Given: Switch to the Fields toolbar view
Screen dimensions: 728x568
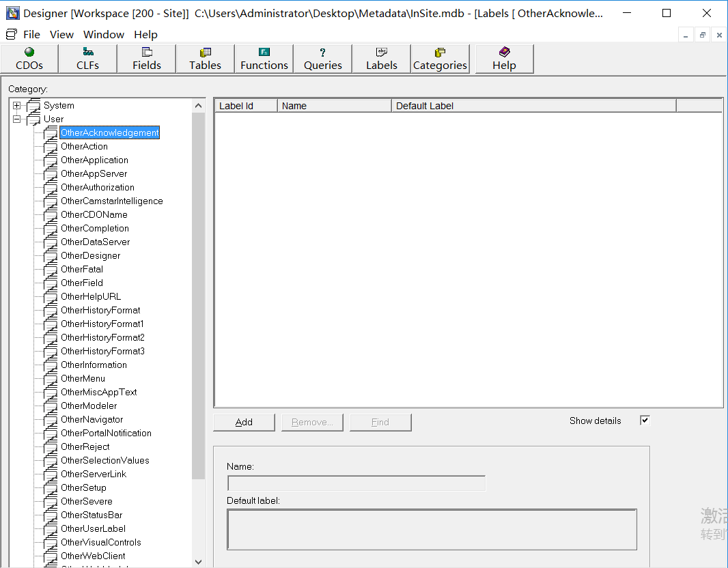Looking at the screenshot, I should pos(147,59).
